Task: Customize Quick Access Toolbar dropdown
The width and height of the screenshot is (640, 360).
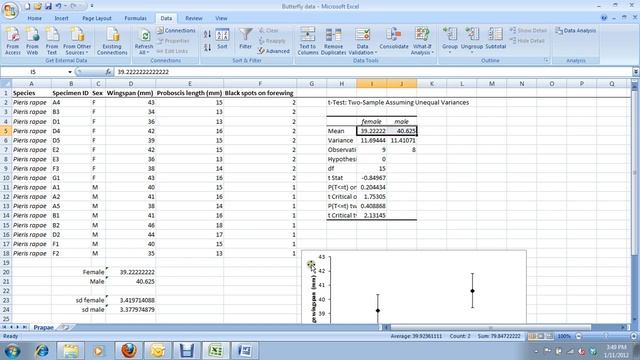Action: coord(92,6)
